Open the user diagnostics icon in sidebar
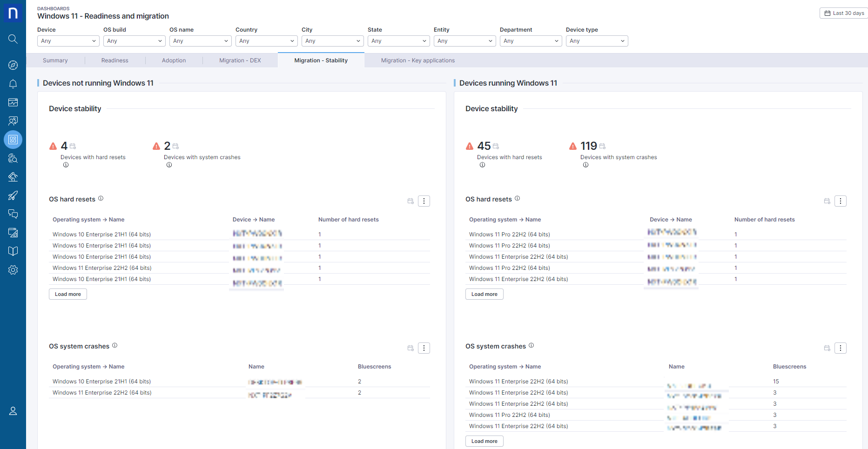Image resolution: width=868 pixels, height=449 pixels. tap(13, 121)
